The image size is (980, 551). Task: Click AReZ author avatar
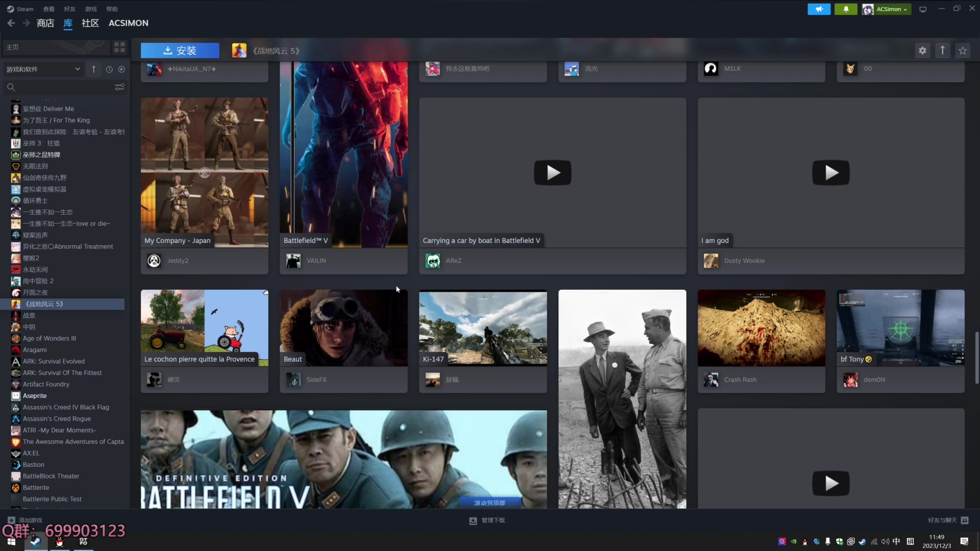coord(433,261)
